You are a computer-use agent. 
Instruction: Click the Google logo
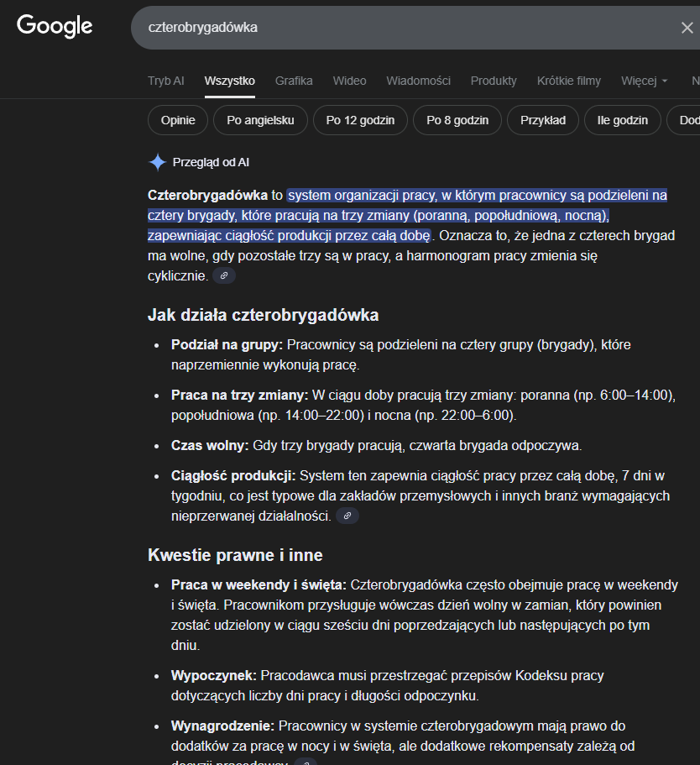coord(55,26)
